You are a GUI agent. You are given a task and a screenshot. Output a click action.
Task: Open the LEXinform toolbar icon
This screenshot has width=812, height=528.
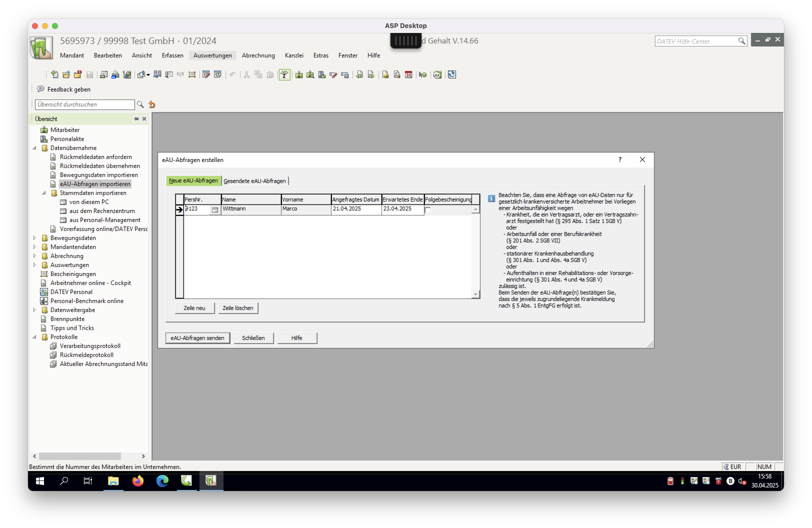pyautogui.click(x=437, y=74)
